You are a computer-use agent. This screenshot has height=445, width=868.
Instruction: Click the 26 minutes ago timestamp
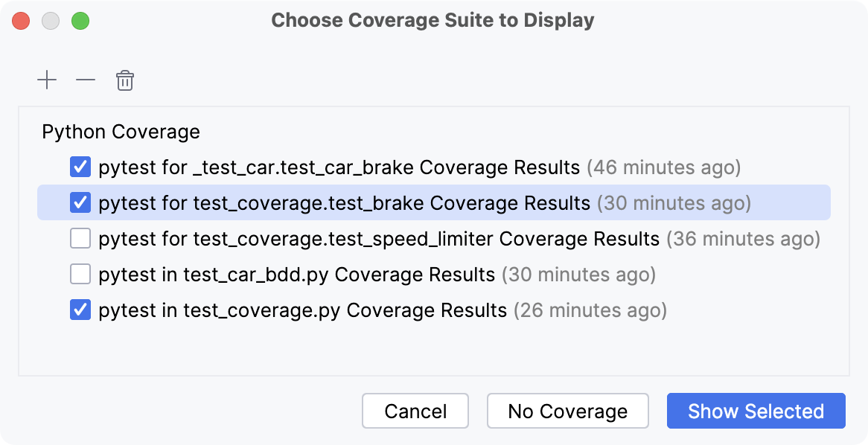(x=593, y=310)
